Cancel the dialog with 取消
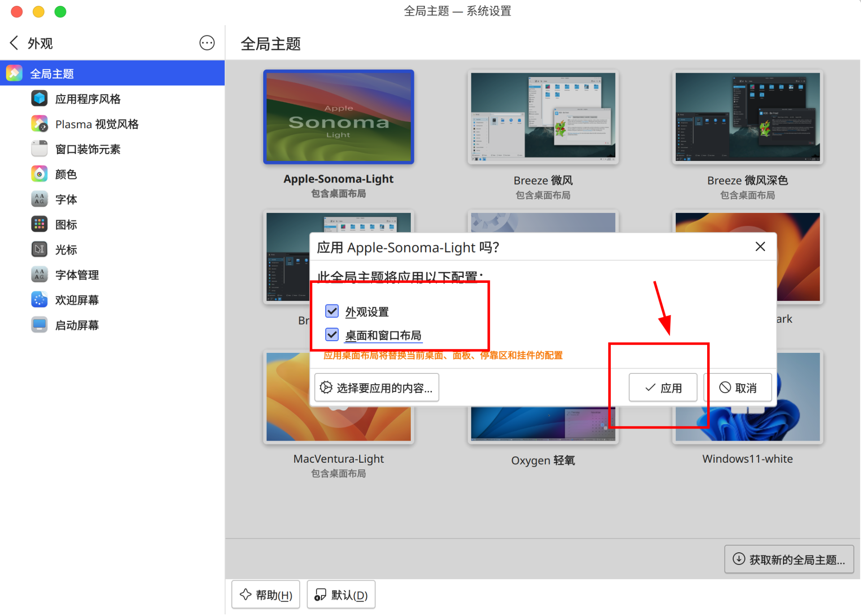This screenshot has width=861, height=616. pos(738,387)
